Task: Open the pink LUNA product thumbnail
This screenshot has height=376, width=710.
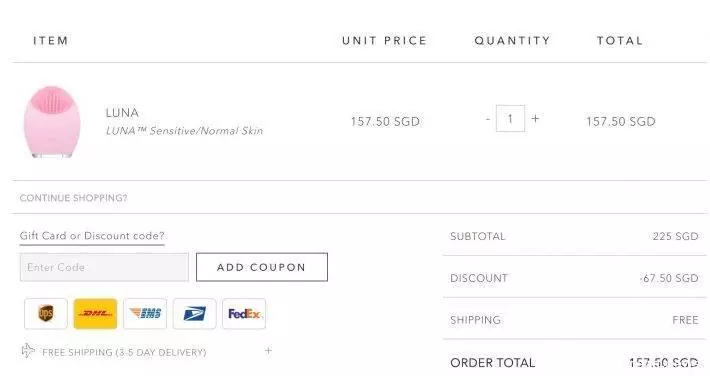Action: point(52,121)
